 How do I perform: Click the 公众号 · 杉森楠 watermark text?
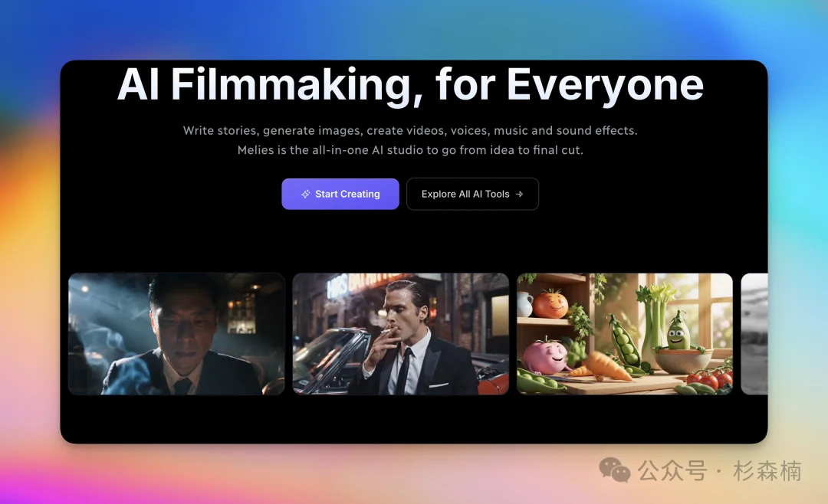pyautogui.click(x=719, y=471)
